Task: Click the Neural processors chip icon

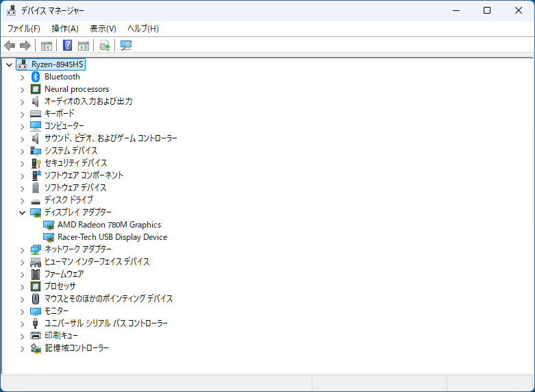Action: tap(36, 89)
